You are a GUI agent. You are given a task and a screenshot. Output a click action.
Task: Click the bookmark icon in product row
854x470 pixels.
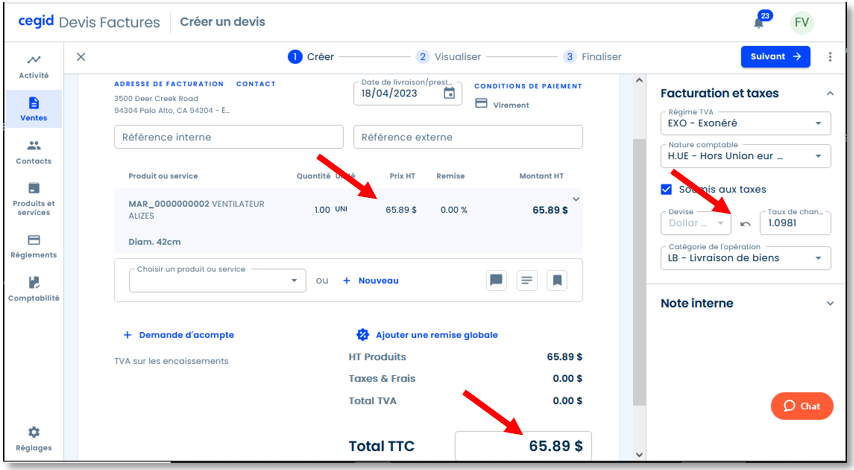[556, 281]
